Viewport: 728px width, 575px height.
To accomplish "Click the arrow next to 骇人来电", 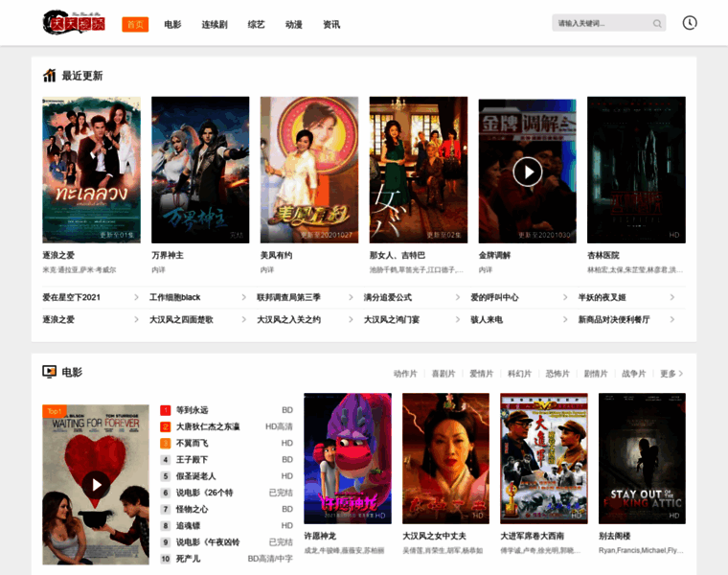I will point(565,319).
